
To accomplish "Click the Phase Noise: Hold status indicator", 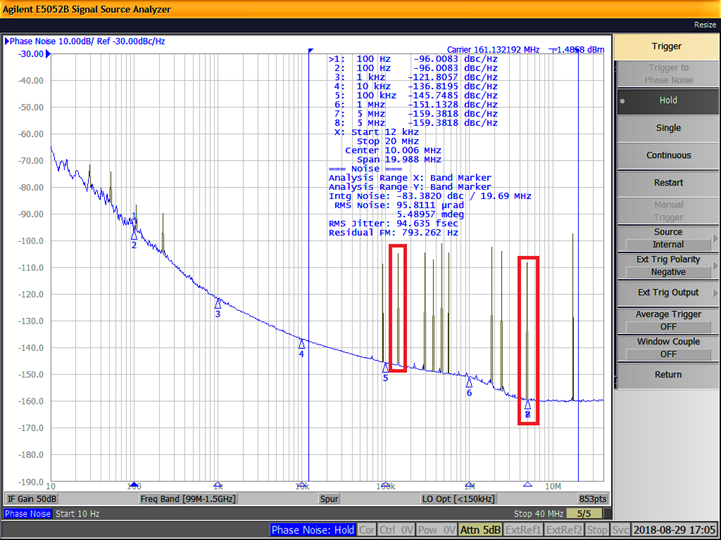I will pos(311,529).
